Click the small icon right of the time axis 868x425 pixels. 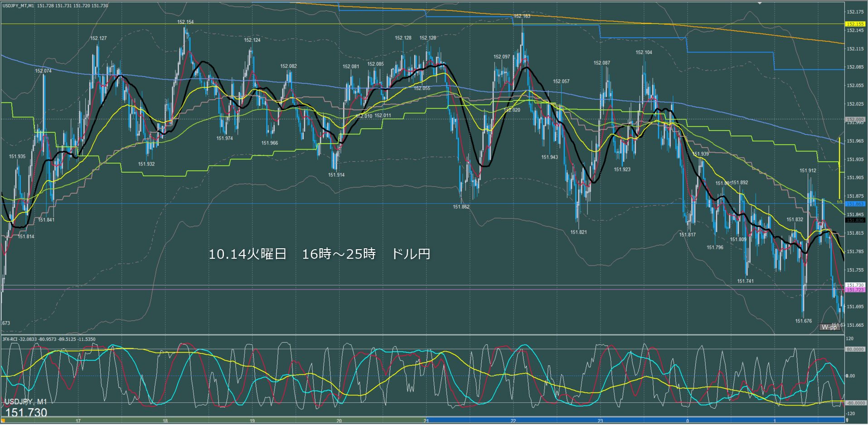[x=847, y=420]
